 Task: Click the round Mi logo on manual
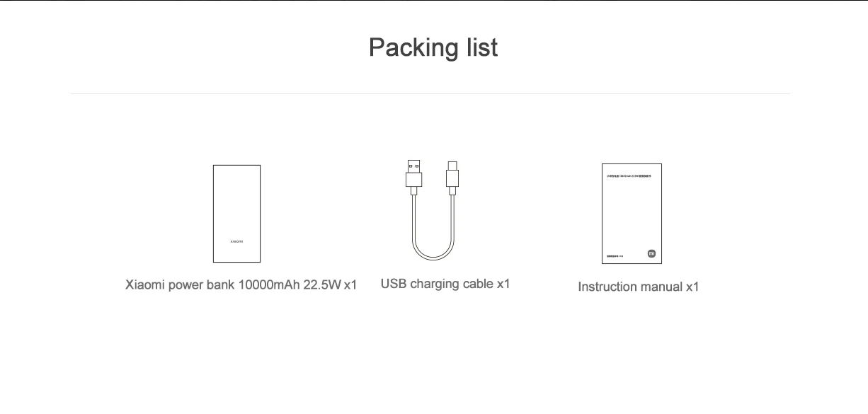(x=651, y=253)
